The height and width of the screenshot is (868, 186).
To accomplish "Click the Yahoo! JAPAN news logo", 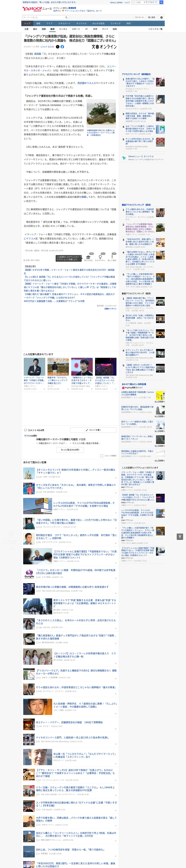I will pos(37,9).
